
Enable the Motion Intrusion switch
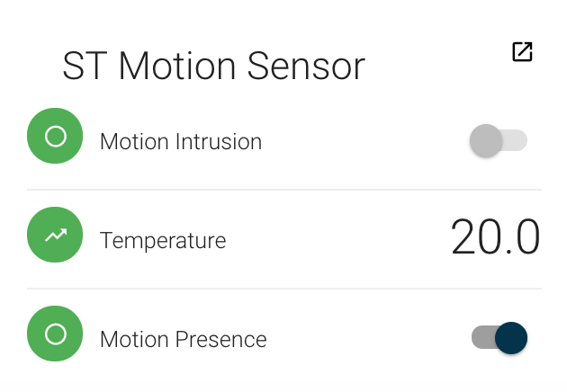pyautogui.click(x=498, y=141)
